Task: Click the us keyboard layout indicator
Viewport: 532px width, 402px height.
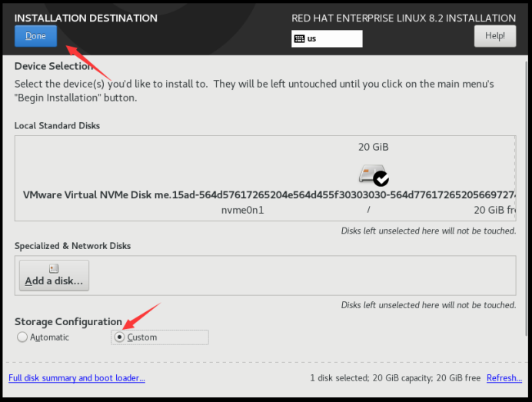Action: 327,38
